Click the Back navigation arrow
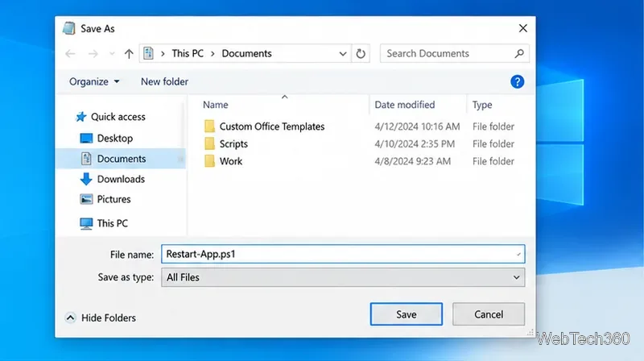Image resolution: width=644 pixels, height=361 pixels. coord(70,53)
